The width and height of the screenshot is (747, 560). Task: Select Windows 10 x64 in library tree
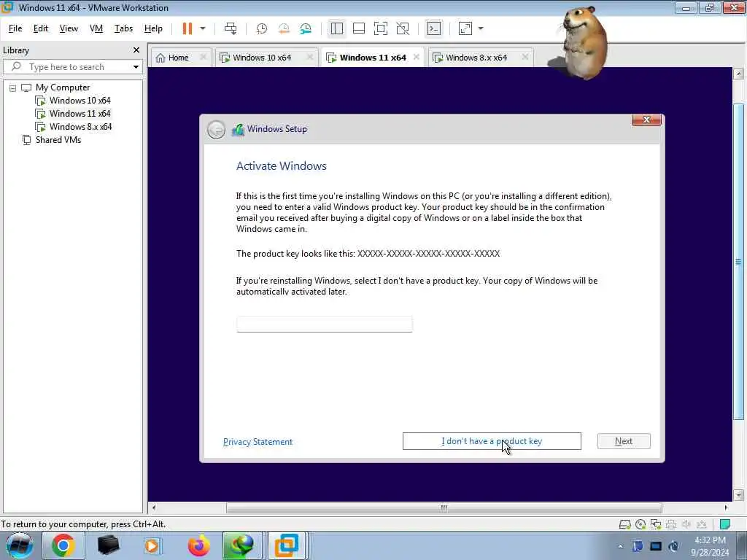[x=80, y=101]
